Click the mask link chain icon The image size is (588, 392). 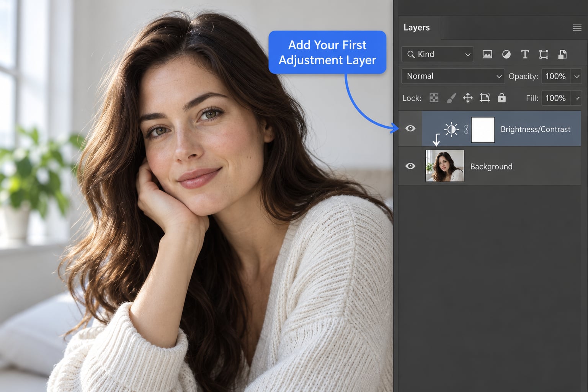pyautogui.click(x=466, y=129)
